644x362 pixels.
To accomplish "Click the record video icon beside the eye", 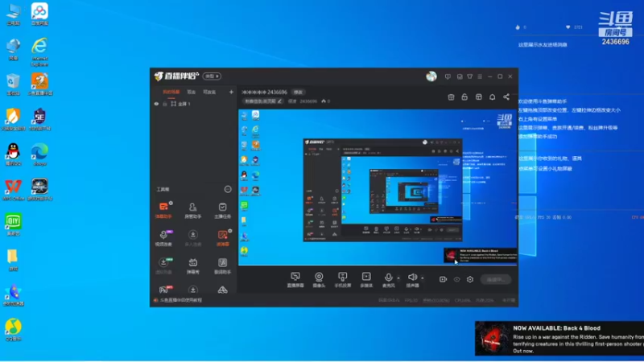I will 443,279.
